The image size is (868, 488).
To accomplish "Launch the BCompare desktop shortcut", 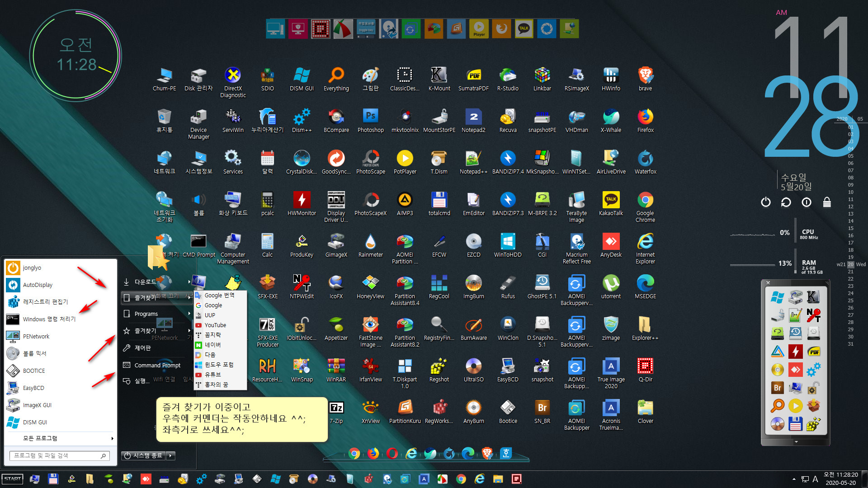I will (x=336, y=121).
